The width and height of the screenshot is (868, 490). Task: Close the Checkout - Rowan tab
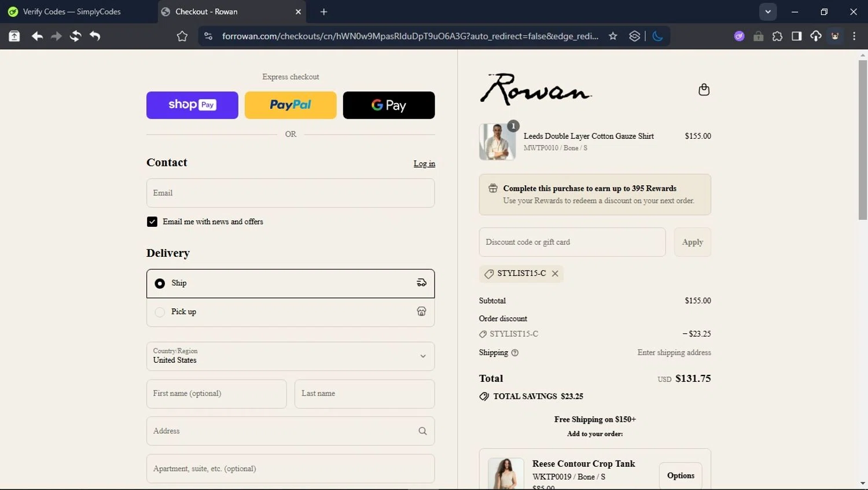pos(299,12)
